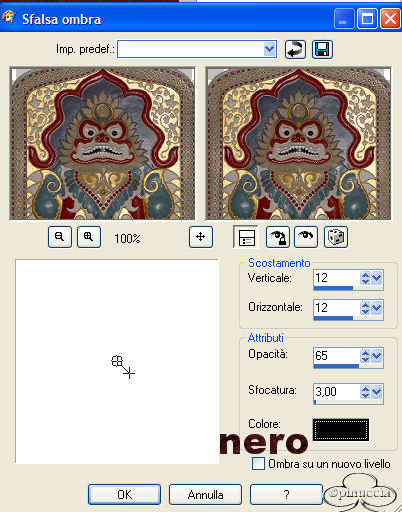This screenshot has width=402, height=512.
Task: Click the Orizzontale value input field
Action: point(336,308)
